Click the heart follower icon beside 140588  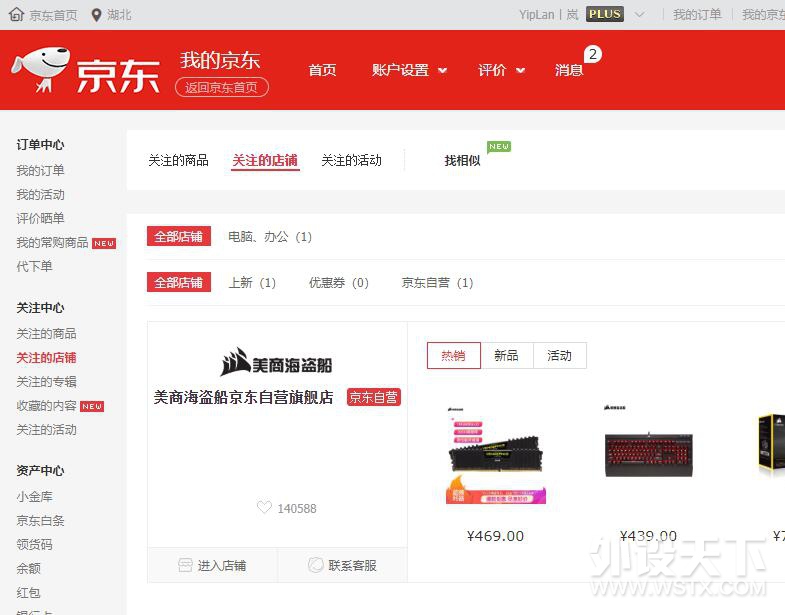point(264,507)
